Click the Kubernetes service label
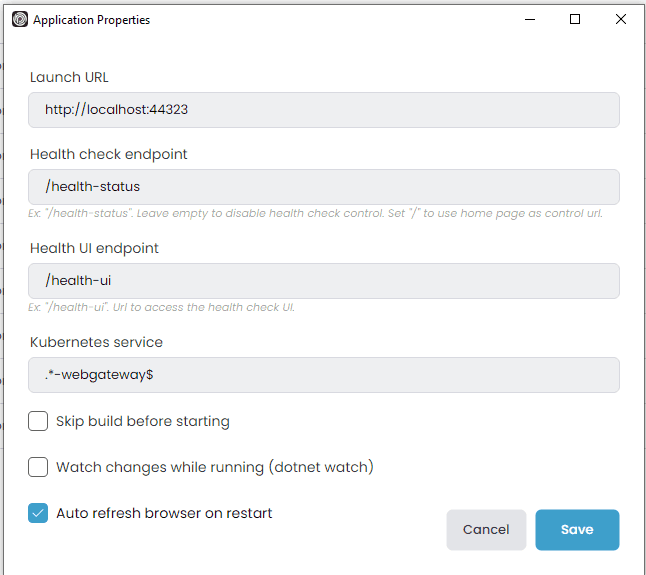The image size is (646, 575). (96, 342)
